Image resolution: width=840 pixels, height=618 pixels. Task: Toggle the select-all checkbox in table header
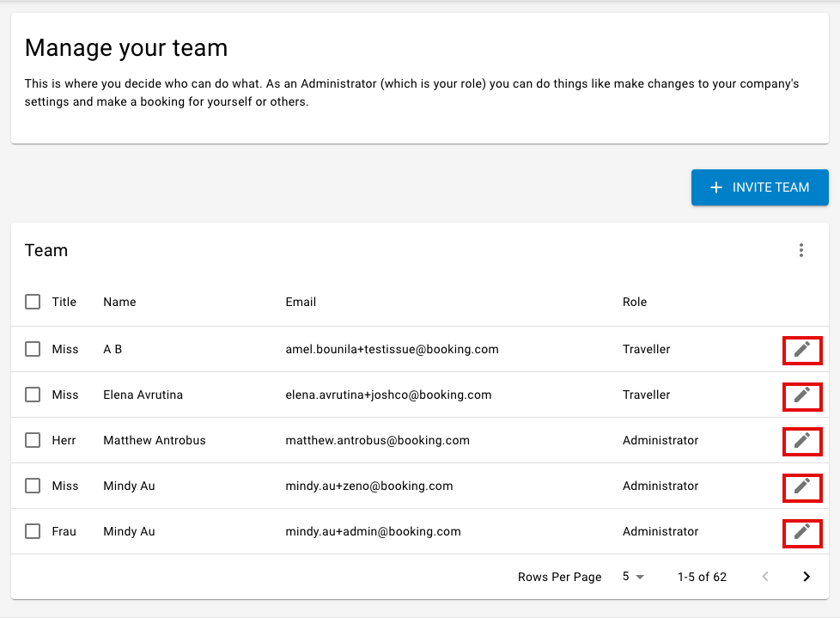point(33,302)
